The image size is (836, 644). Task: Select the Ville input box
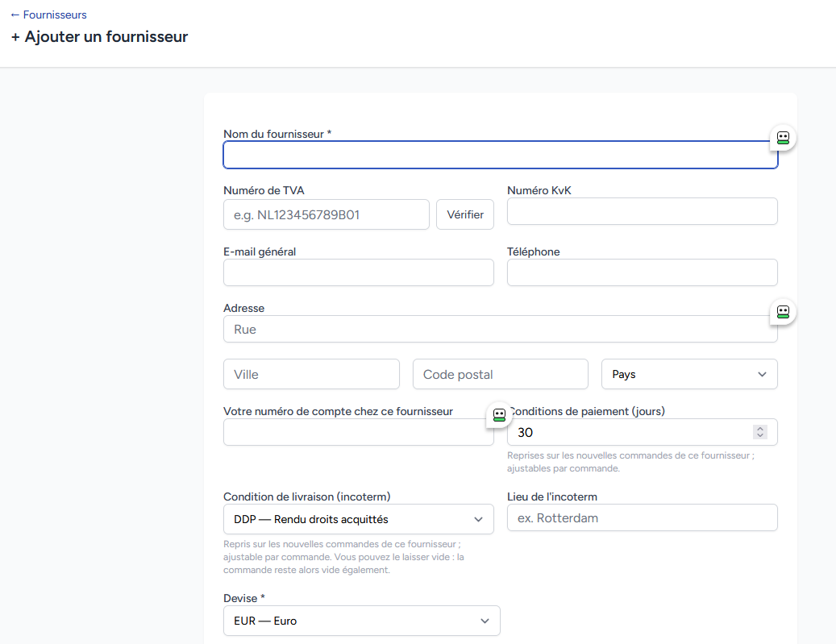click(311, 374)
